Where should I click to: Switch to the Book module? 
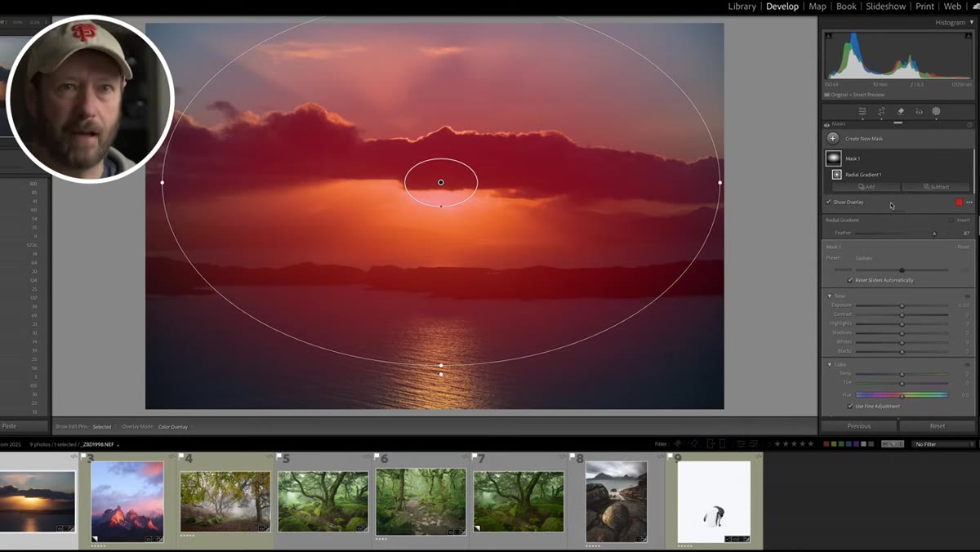pos(846,7)
